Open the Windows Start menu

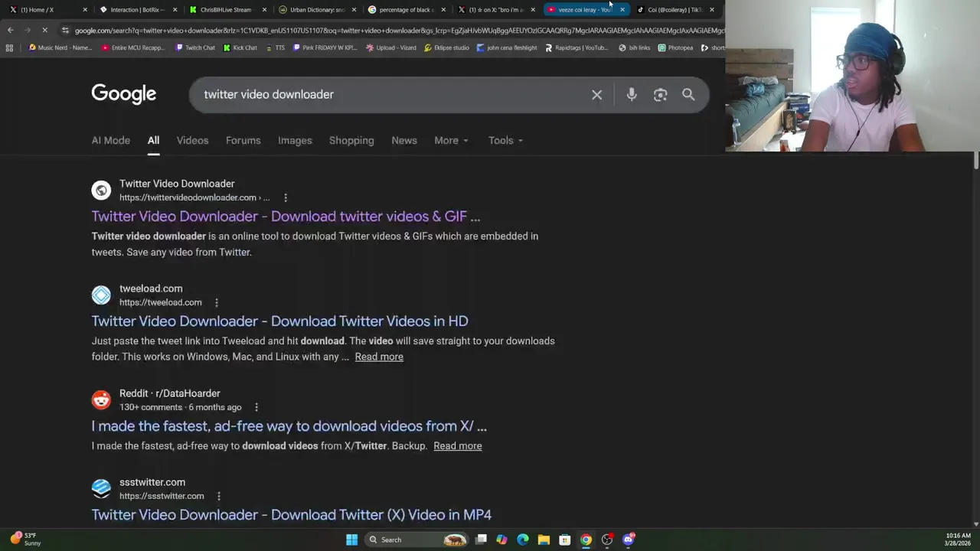[351, 540]
